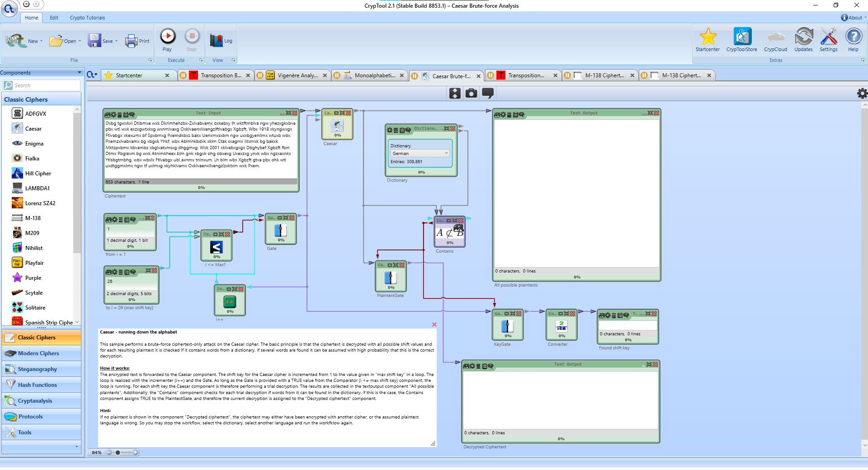Click the loop Gate component icon
868x470 pixels.
click(280, 230)
